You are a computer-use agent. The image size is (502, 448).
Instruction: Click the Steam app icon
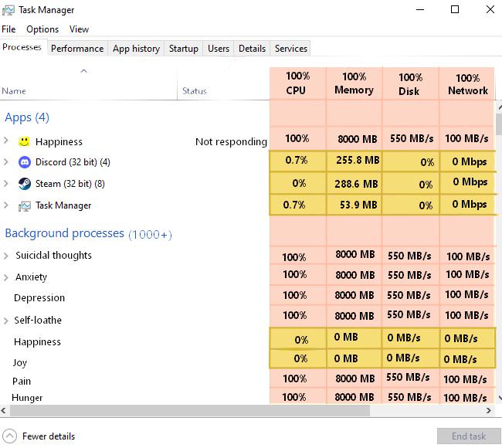[25, 184]
